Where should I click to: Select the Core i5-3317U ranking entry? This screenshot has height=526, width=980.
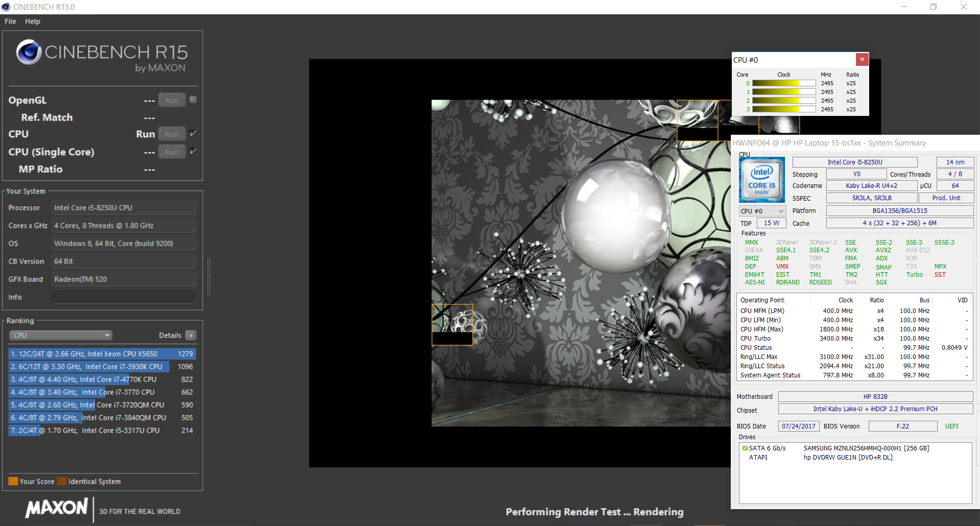click(102, 430)
